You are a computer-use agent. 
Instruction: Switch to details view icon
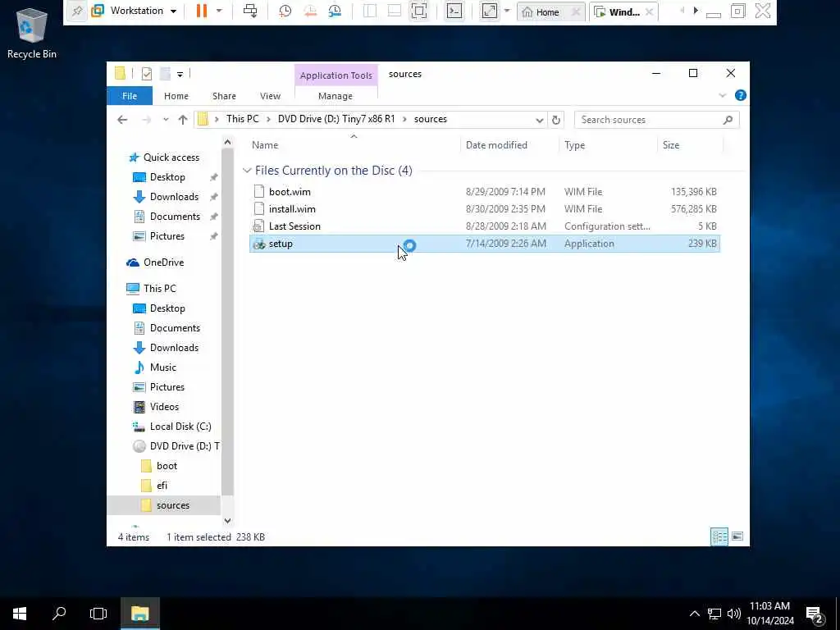point(719,536)
